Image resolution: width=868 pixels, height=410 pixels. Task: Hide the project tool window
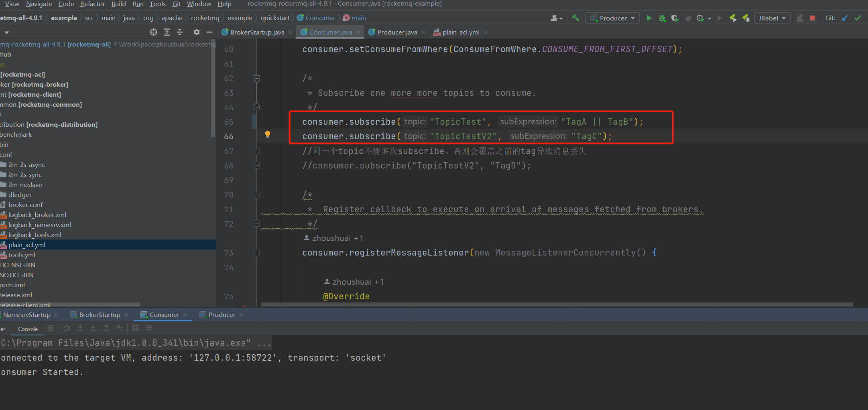click(209, 32)
